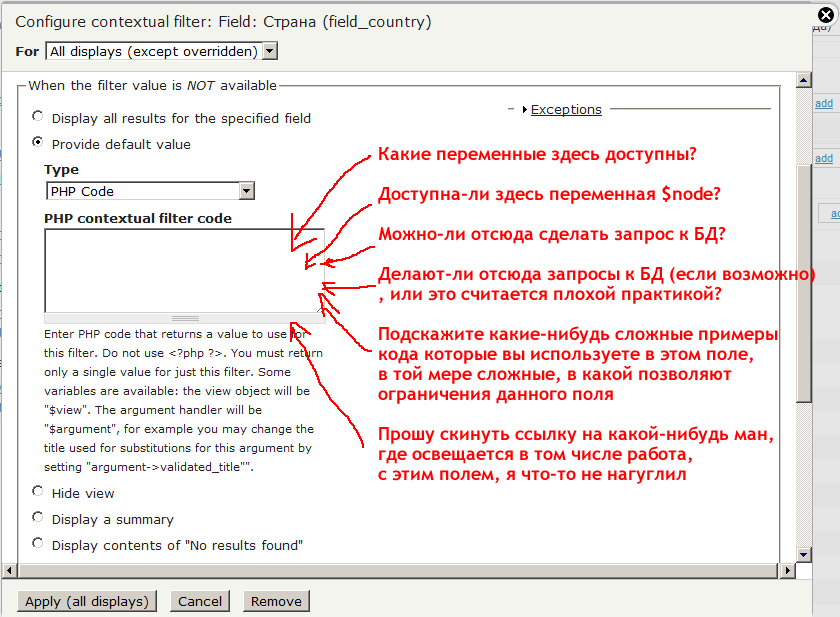The image size is (840, 617).
Task: Click the vertical scrollbar up arrow
Action: point(804,80)
